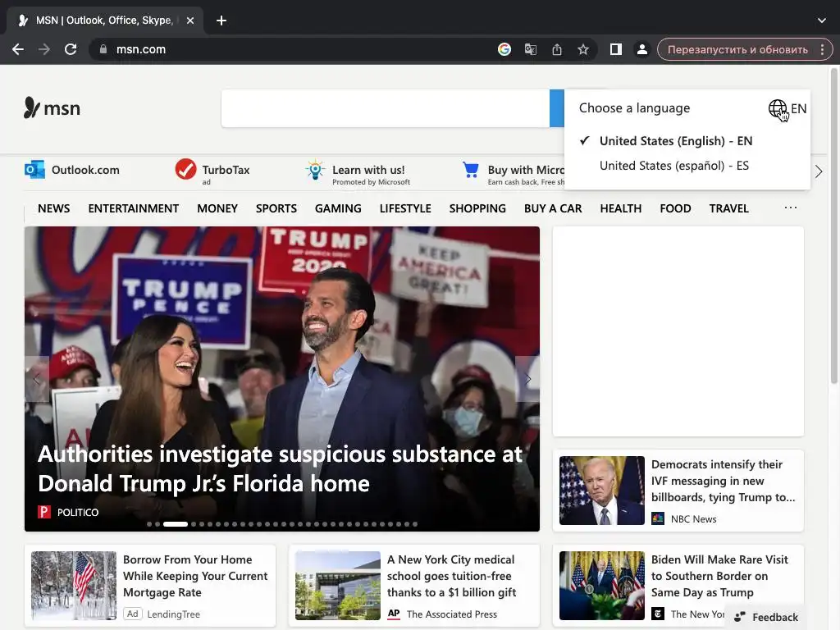Close the MSN browser tab
Image resolution: width=840 pixels, height=630 pixels.
[190, 21]
